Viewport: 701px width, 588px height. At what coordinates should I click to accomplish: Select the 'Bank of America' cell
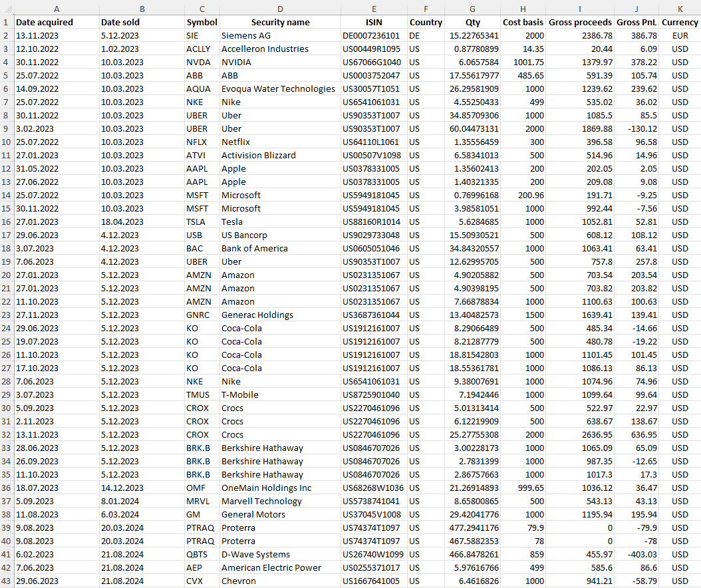click(x=280, y=249)
